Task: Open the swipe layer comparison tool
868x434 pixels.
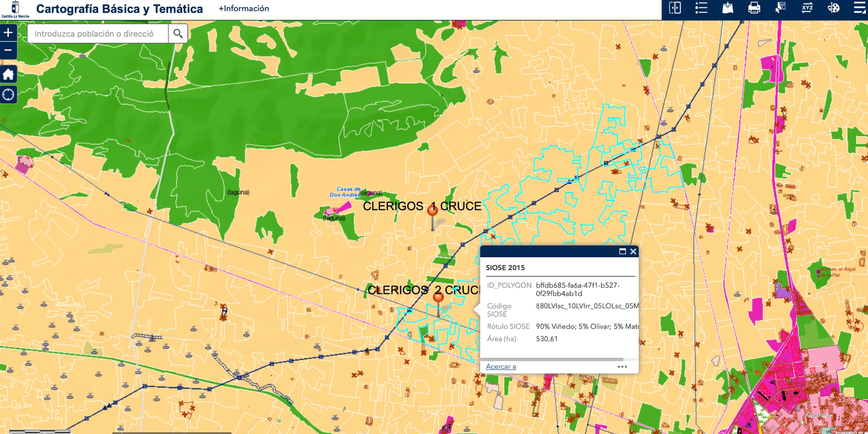Action: pyautogui.click(x=675, y=8)
